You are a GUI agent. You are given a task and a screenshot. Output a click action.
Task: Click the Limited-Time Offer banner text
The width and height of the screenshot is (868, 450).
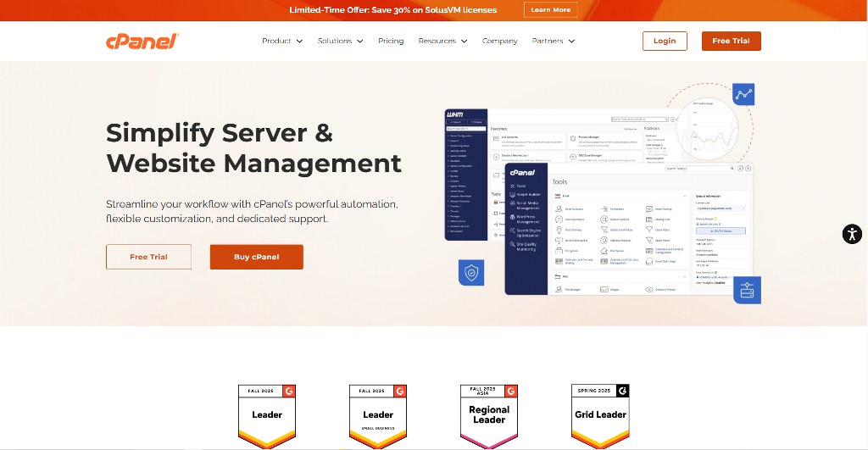coord(393,10)
